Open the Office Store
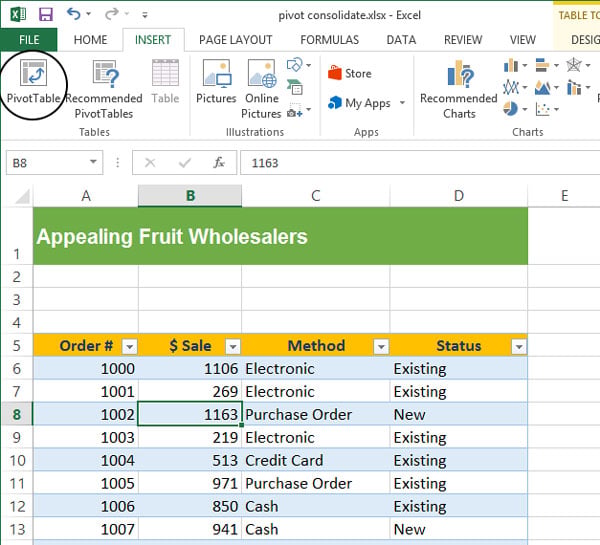The image size is (600, 545). 350,73
